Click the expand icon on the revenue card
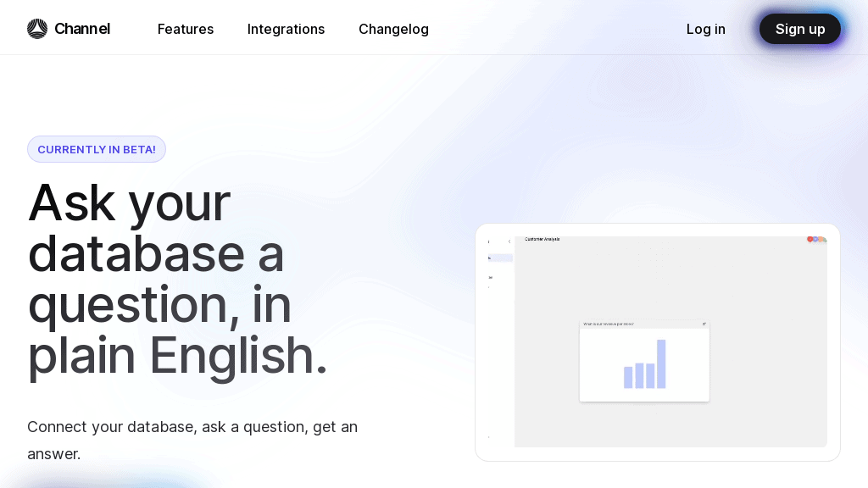Image resolution: width=868 pixels, height=488 pixels. (x=704, y=324)
